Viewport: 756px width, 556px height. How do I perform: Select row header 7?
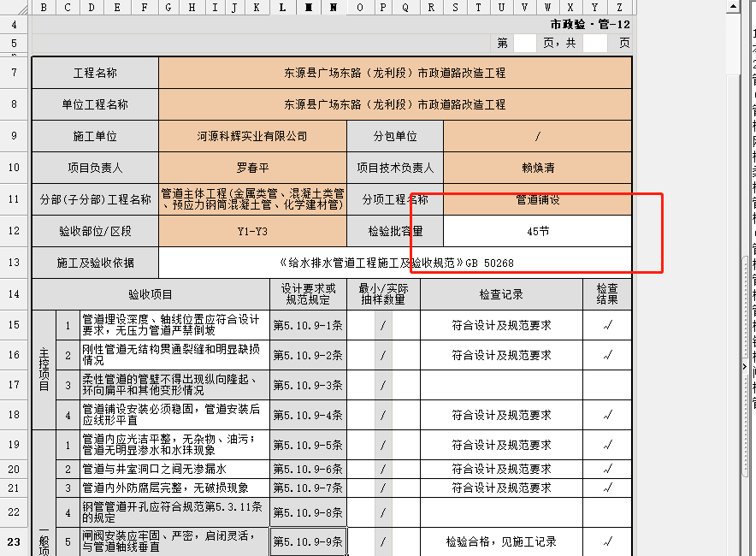pyautogui.click(x=14, y=73)
